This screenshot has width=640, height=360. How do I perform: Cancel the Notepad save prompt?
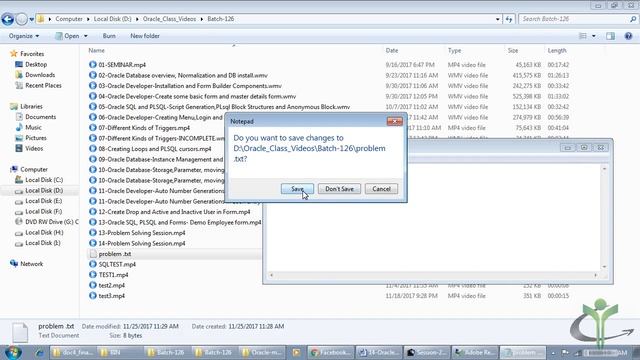click(381, 189)
